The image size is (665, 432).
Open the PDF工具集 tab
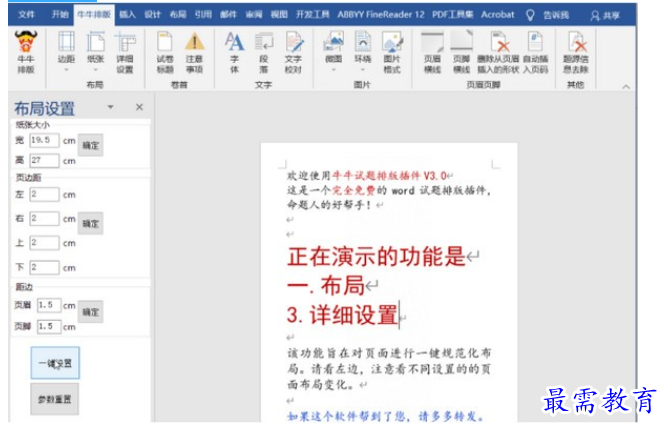click(x=452, y=14)
